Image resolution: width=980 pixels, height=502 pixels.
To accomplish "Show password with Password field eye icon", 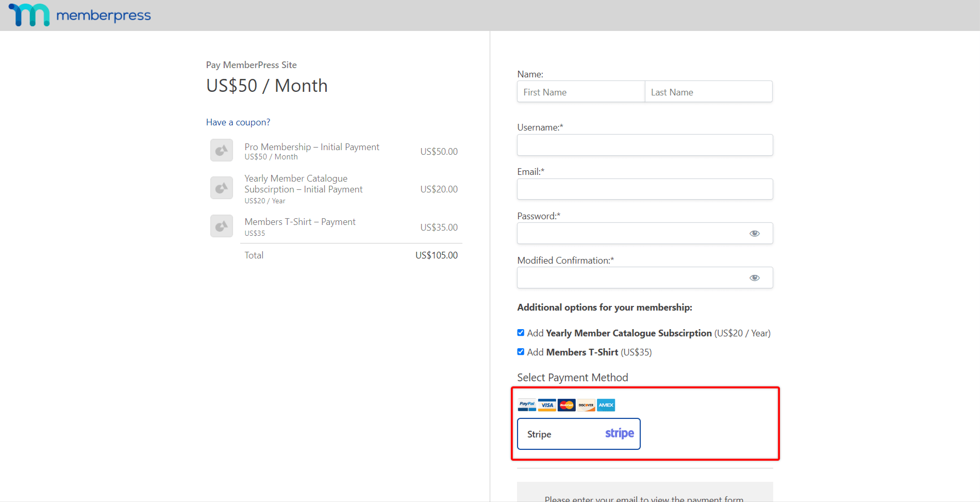I will tap(755, 233).
